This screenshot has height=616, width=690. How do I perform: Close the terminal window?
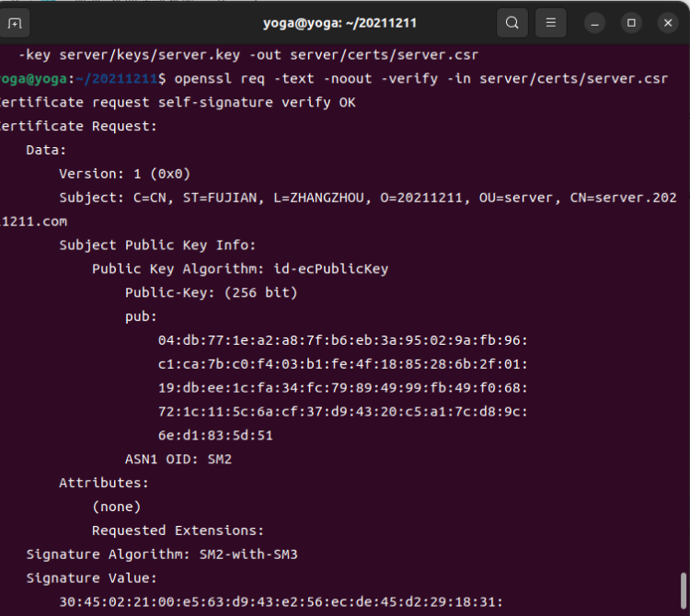[x=668, y=23]
